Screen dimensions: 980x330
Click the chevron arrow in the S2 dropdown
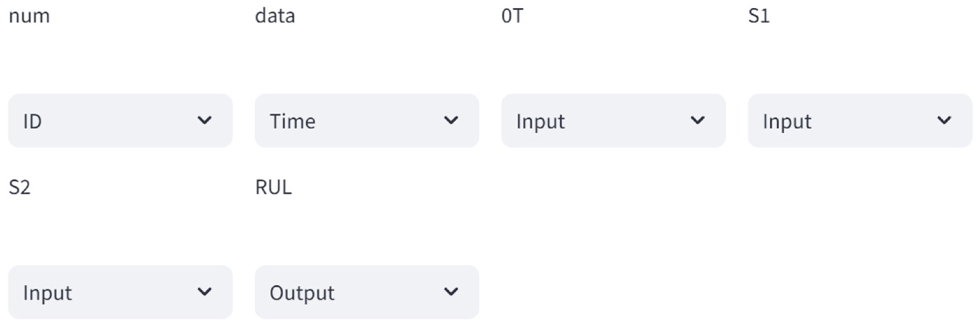[205, 292]
